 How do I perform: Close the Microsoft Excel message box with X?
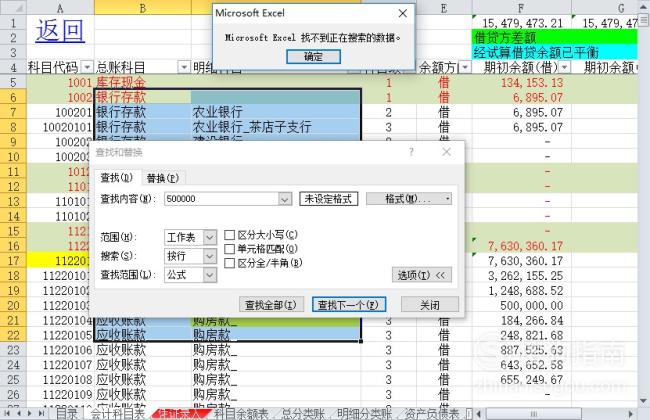pyautogui.click(x=403, y=13)
